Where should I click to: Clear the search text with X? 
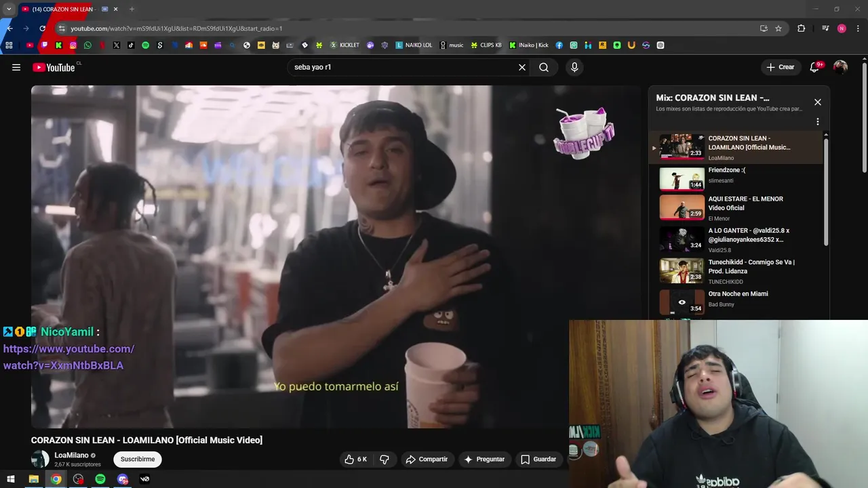tap(522, 67)
